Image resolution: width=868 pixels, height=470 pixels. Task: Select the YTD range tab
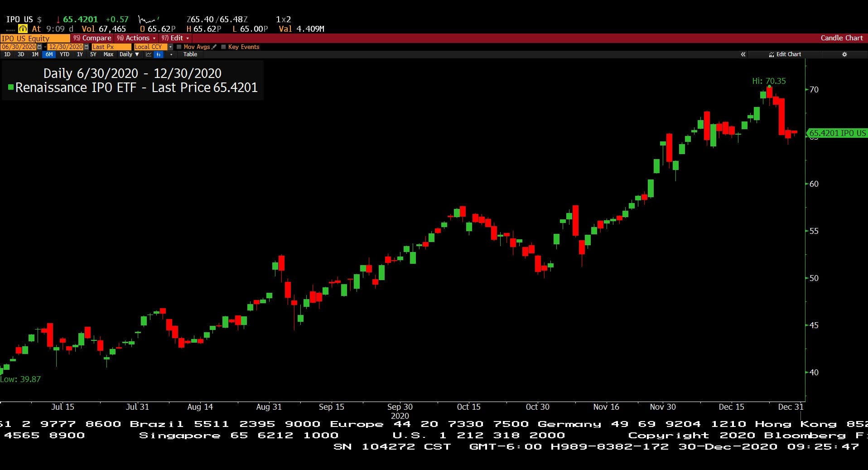click(64, 54)
